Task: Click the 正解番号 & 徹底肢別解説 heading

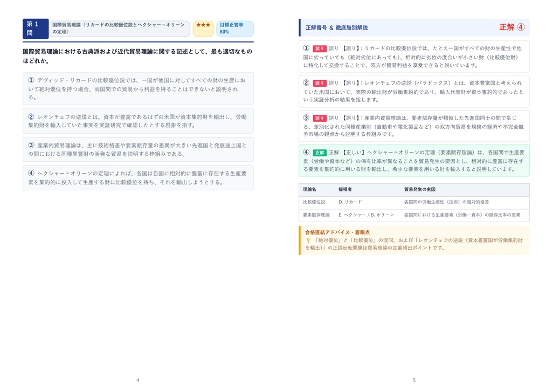Action: click(336, 27)
